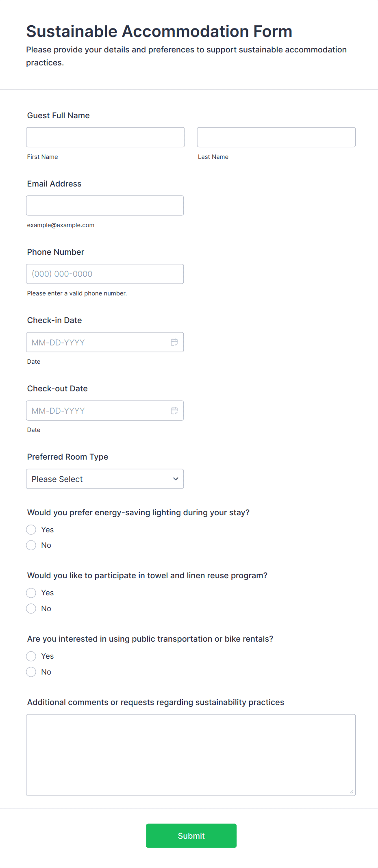Choose Yes for towel and linen reuse program
378x868 pixels.
(x=31, y=592)
